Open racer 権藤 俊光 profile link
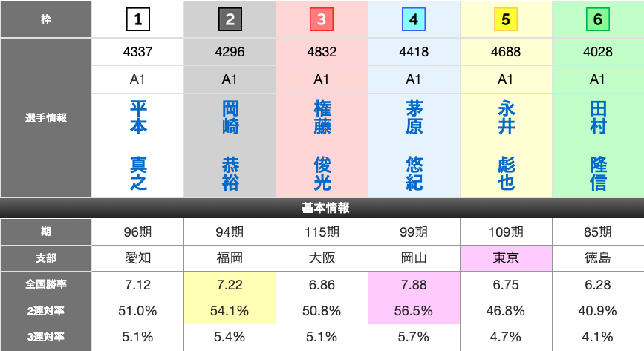Viewport: 644px width, 351px height. [322, 146]
